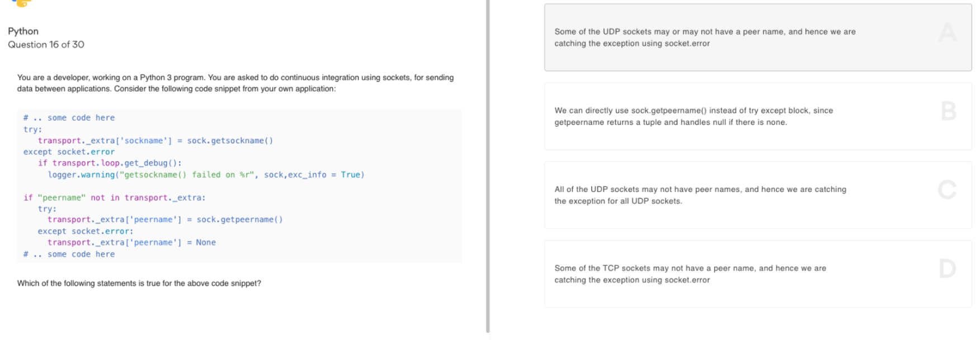Image resolution: width=980 pixels, height=340 pixels.
Task: Click the vertical divider scrollbar between panes
Action: coord(488,166)
